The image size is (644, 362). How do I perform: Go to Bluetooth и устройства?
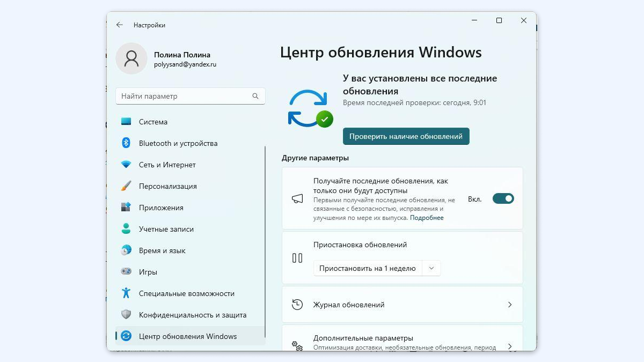tap(190, 143)
